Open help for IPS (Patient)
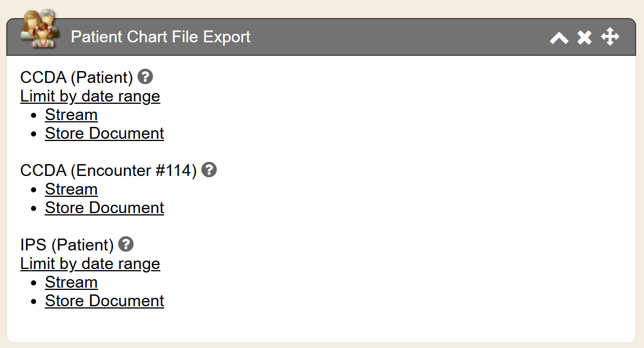This screenshot has height=348, width=644. [126, 244]
